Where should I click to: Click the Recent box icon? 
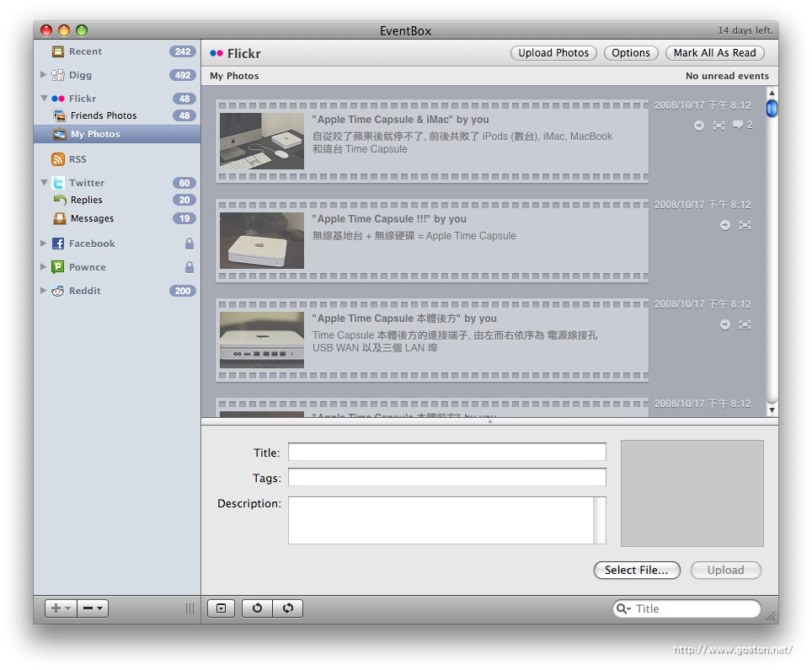tap(58, 51)
